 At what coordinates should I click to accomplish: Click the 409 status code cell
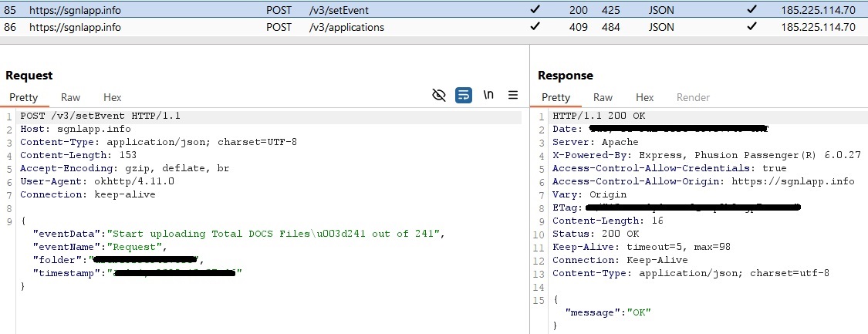click(578, 27)
